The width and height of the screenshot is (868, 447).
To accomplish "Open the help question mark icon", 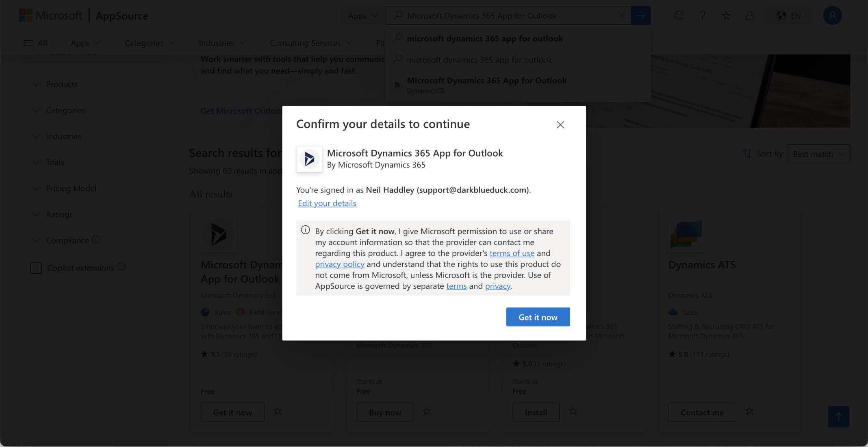I will [702, 15].
